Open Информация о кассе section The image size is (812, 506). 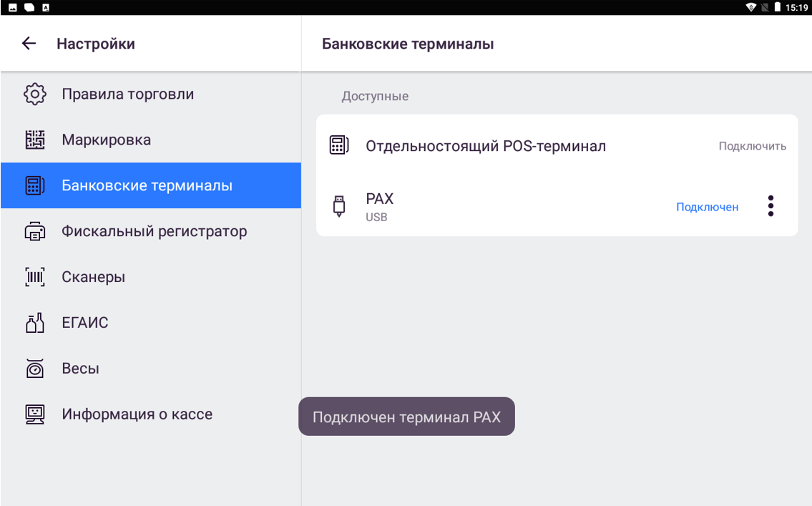(x=137, y=414)
